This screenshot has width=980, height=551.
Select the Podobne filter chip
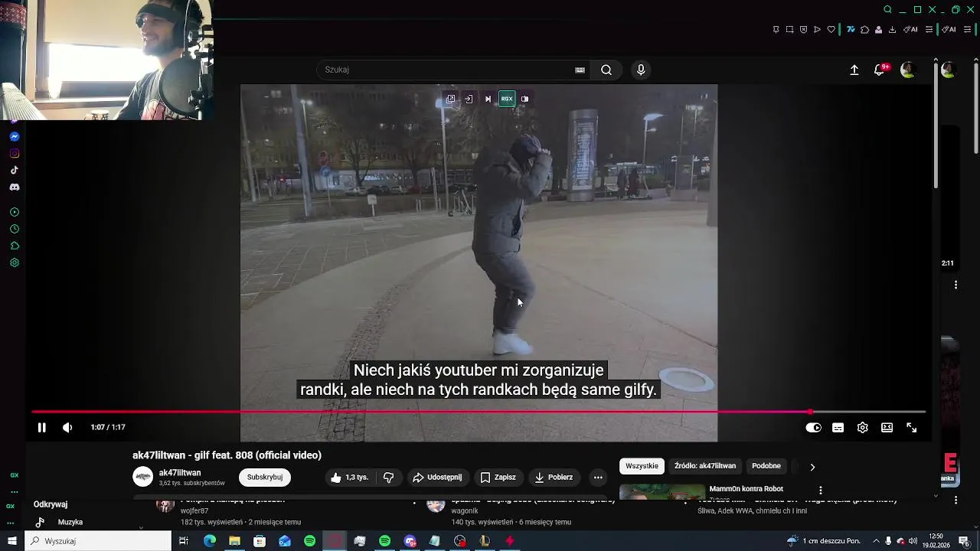tap(766, 466)
